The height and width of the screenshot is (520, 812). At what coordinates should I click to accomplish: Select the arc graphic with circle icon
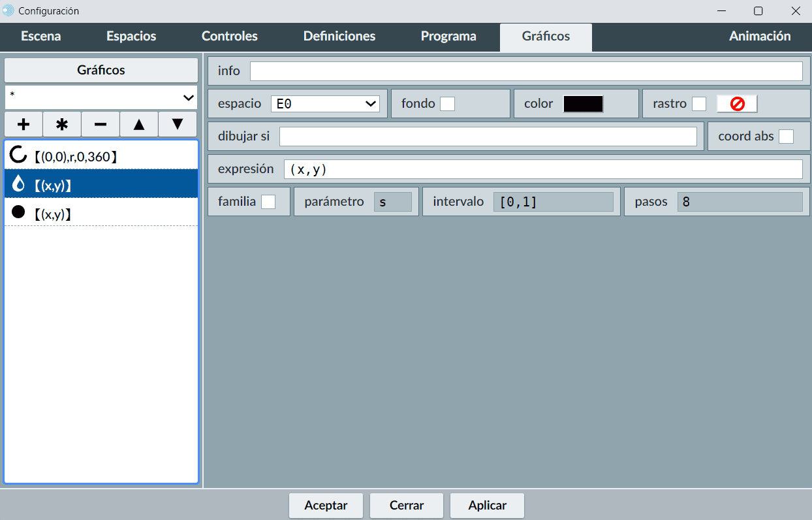tap(101, 155)
